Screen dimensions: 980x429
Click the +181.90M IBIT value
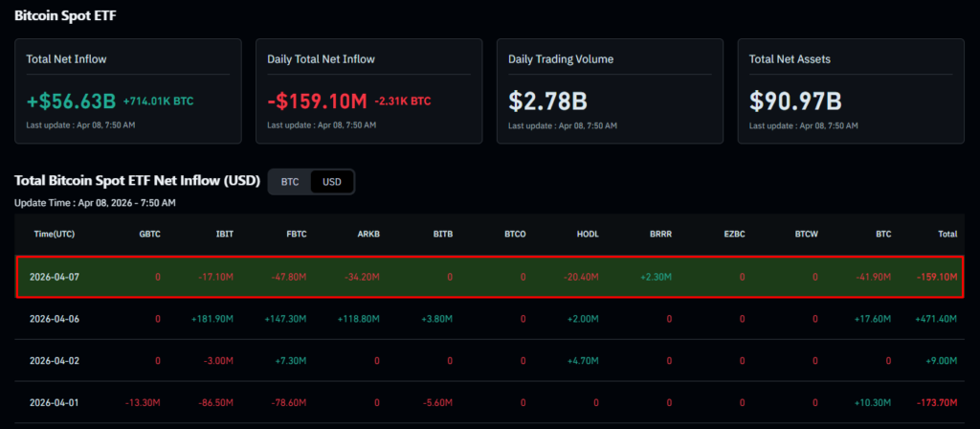[x=213, y=319]
